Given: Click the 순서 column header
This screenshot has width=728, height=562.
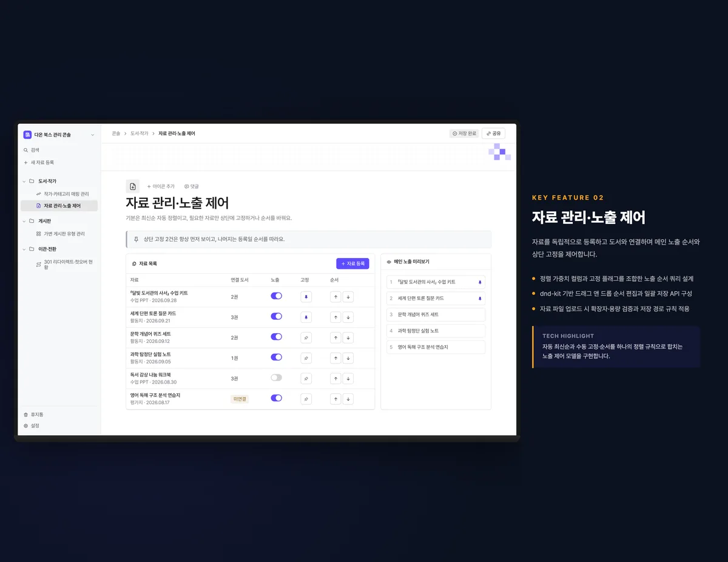Looking at the screenshot, I should pos(334,280).
